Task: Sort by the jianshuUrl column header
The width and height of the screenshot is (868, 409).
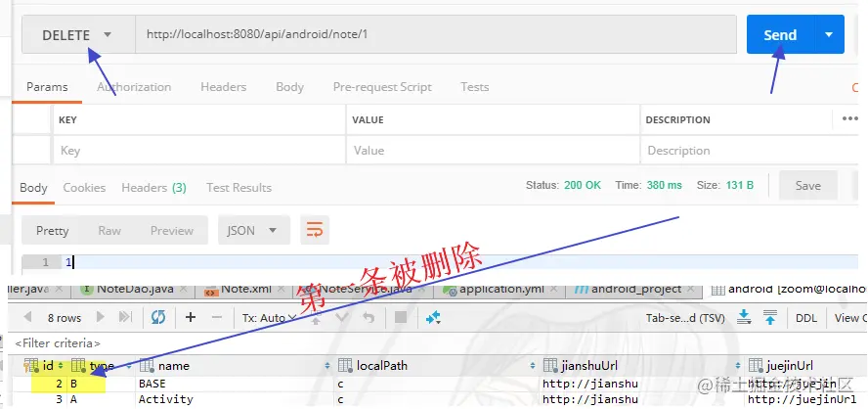Action: pyautogui.click(x=589, y=365)
